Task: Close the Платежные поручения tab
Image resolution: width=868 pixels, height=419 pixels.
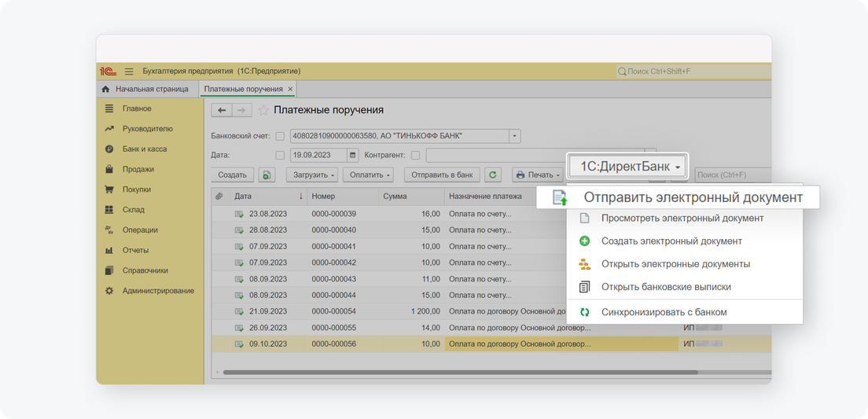Action: coord(290,90)
